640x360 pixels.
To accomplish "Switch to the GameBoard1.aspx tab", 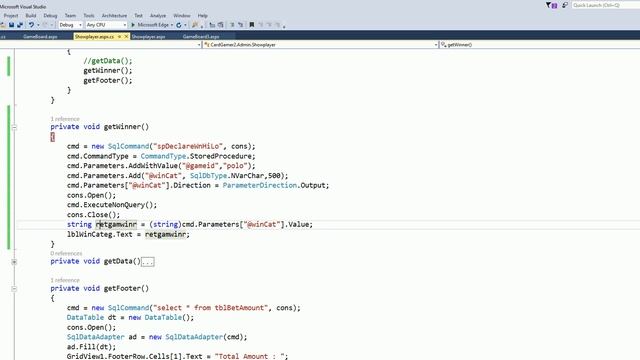I will (x=201, y=37).
